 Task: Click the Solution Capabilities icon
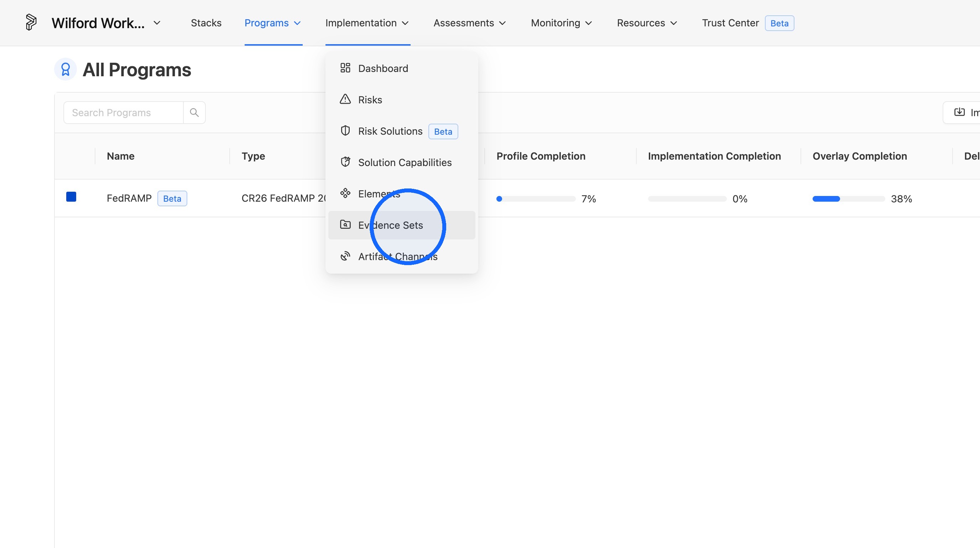click(345, 162)
